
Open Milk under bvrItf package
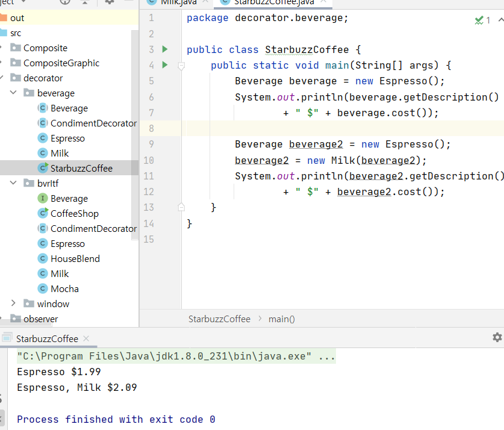pos(60,274)
